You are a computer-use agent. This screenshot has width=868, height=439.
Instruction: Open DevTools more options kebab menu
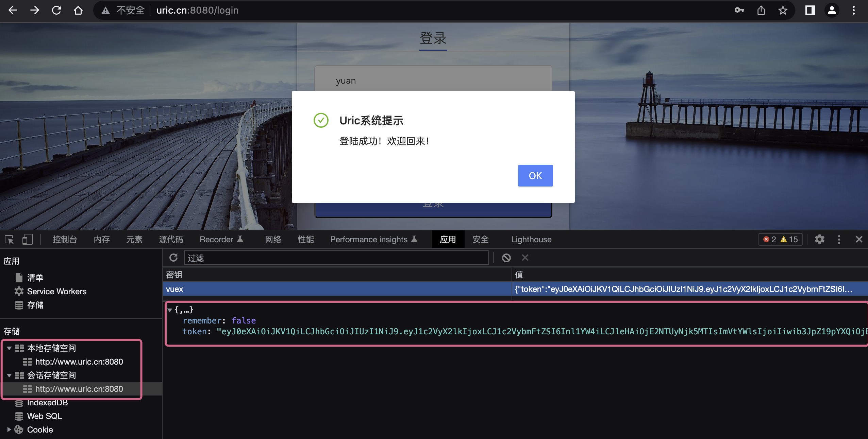tap(839, 240)
